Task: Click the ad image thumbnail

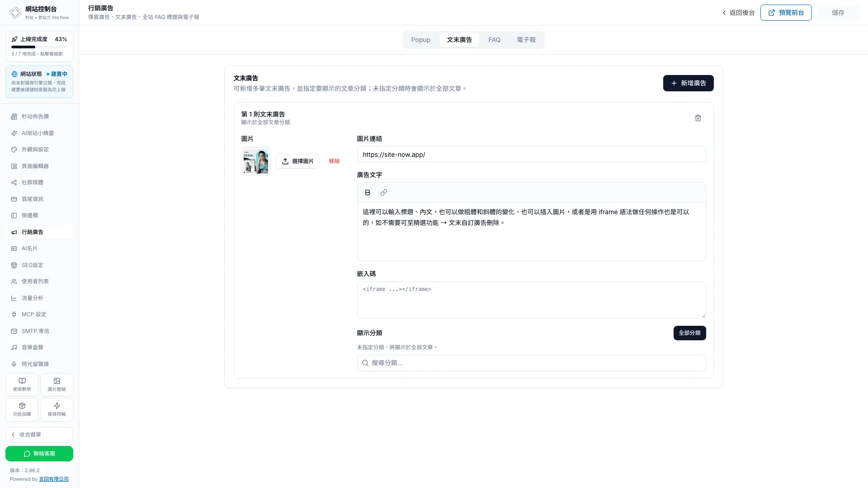Action: point(255,161)
